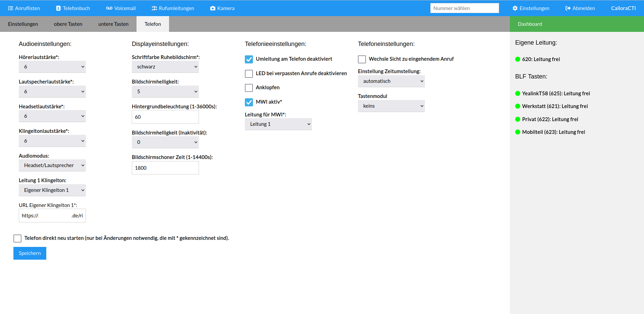Switch to the untere Tasten tab
This screenshot has height=314, width=644.
coord(113,24)
